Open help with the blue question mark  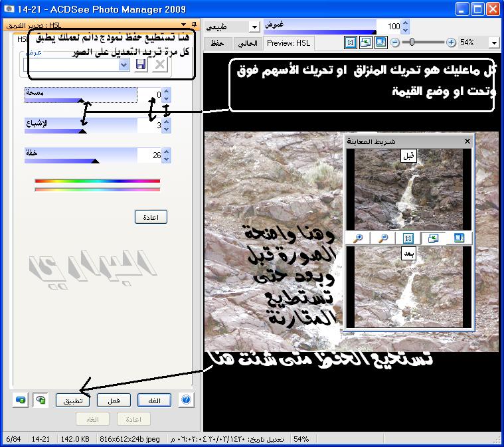coord(186,400)
